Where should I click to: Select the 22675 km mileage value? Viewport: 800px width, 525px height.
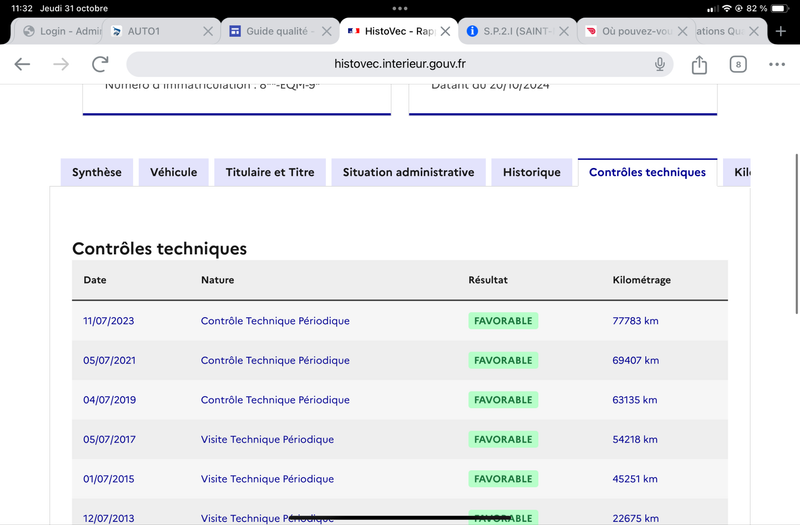pos(636,518)
